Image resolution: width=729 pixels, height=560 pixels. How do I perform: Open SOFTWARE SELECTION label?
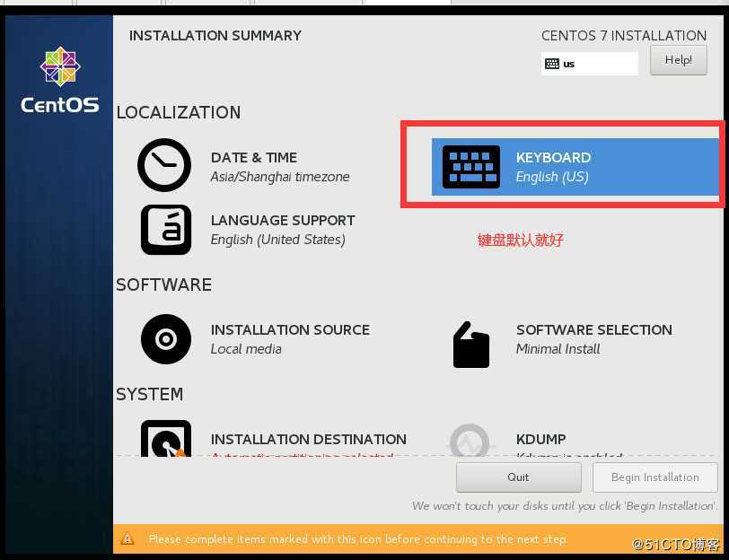pos(594,330)
